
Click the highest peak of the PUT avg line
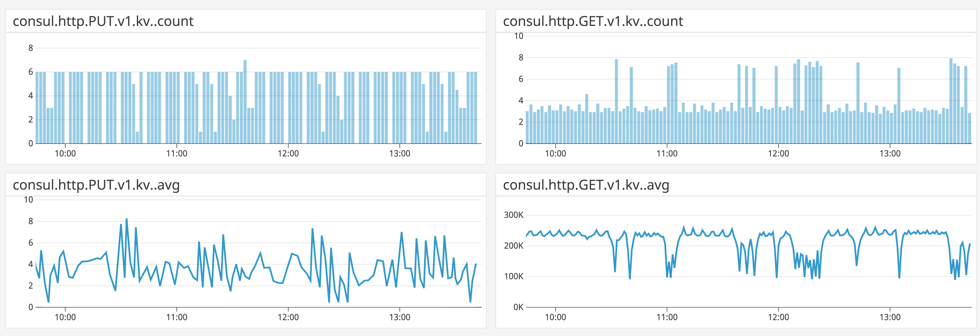(127, 219)
